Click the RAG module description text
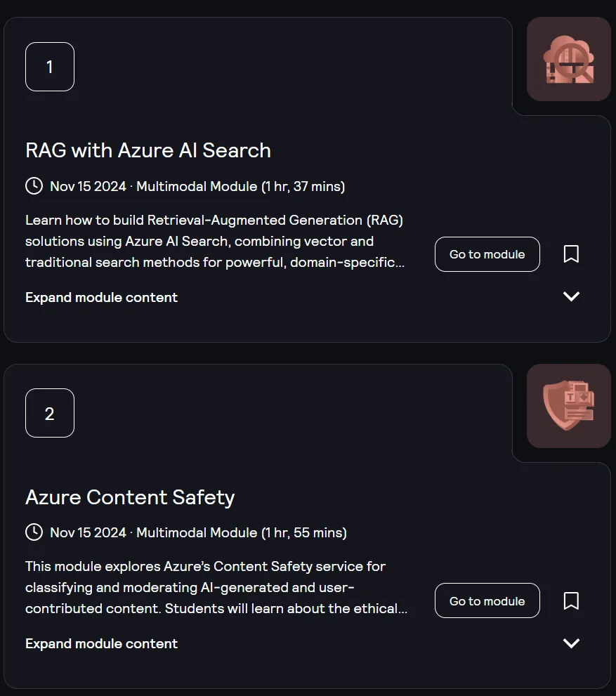Screen dimensions: 616x696 point(215,241)
